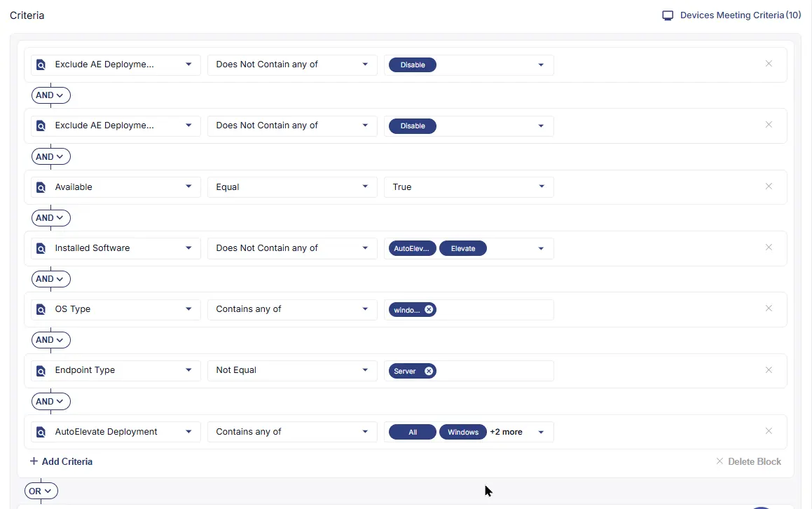Open the True value dropdown
This screenshot has height=509, width=812.
pos(469,187)
